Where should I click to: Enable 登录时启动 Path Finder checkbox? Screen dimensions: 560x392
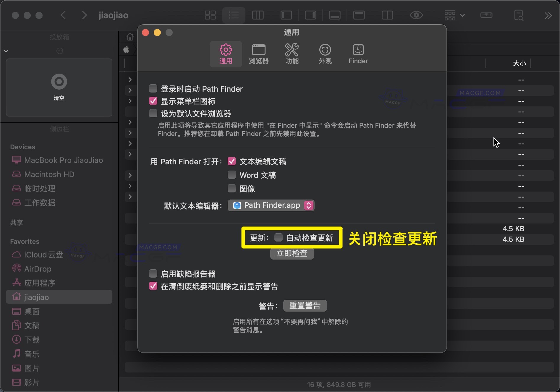pyautogui.click(x=153, y=88)
